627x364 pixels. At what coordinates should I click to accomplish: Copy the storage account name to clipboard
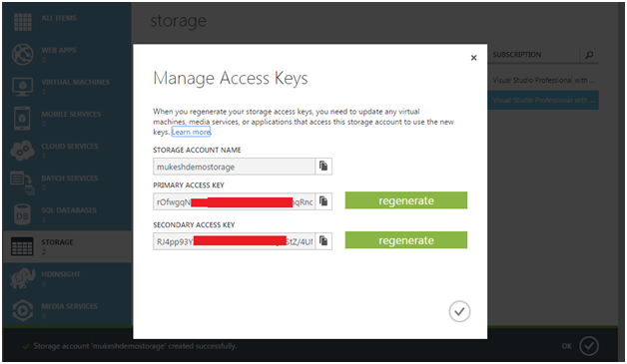(323, 167)
